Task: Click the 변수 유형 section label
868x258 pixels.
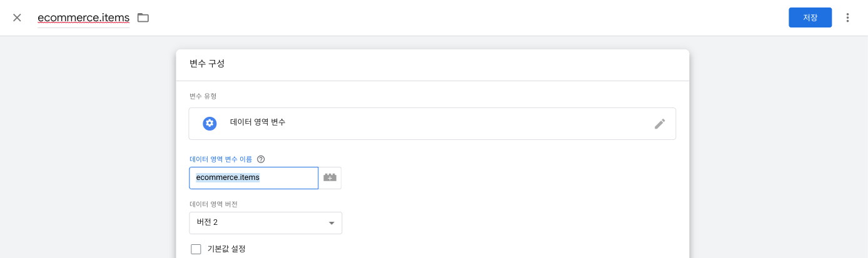Action: pos(203,96)
